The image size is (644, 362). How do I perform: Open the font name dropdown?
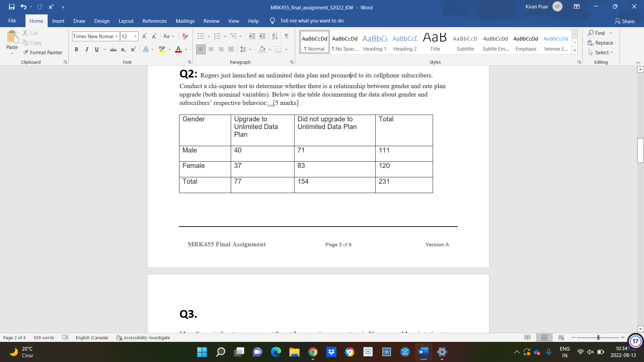tap(116, 36)
